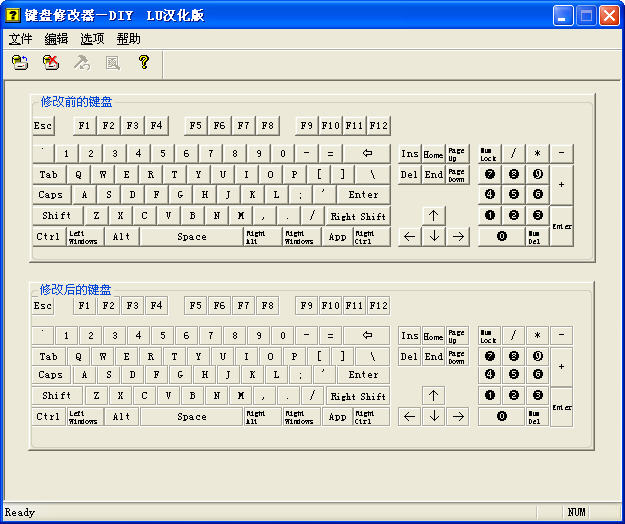This screenshot has height=524, width=625.
Task: Open the 选项 menu
Action: 92,39
